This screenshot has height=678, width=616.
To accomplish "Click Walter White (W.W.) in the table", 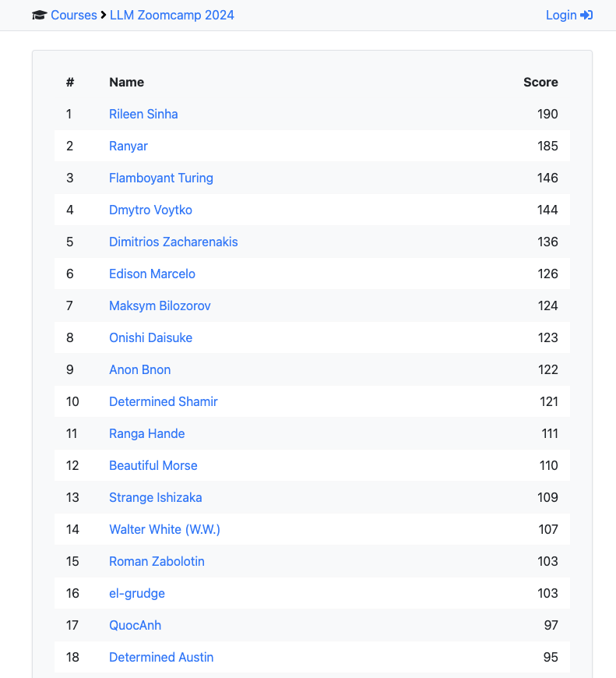I will click(164, 529).
